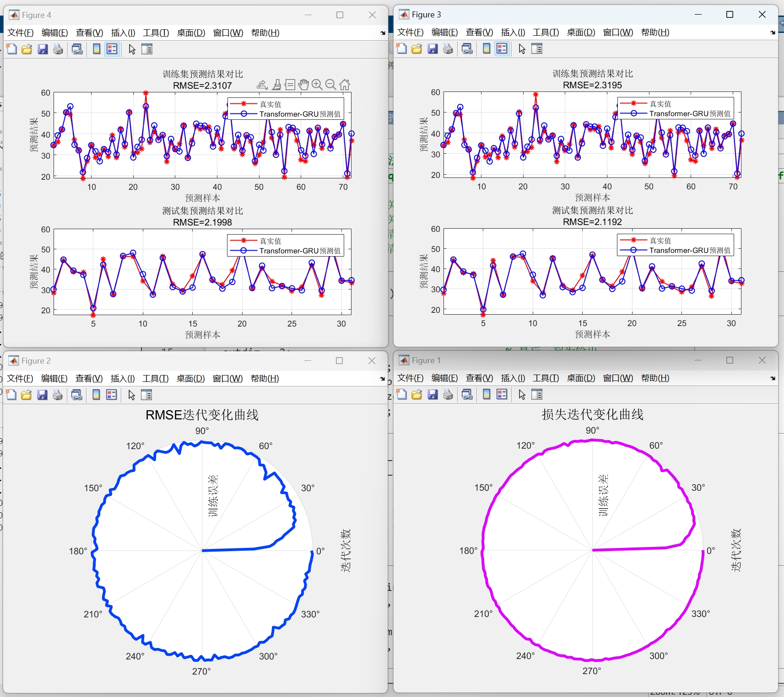Toggle the Link Plot icon in Figure 2
This screenshot has width=784, height=697.
(77, 394)
